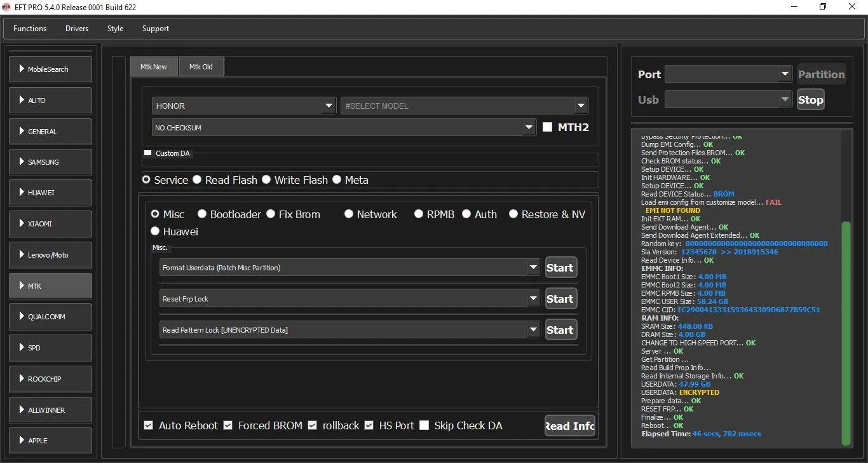Click the Read Info button
The image size is (868, 463).
point(569,426)
